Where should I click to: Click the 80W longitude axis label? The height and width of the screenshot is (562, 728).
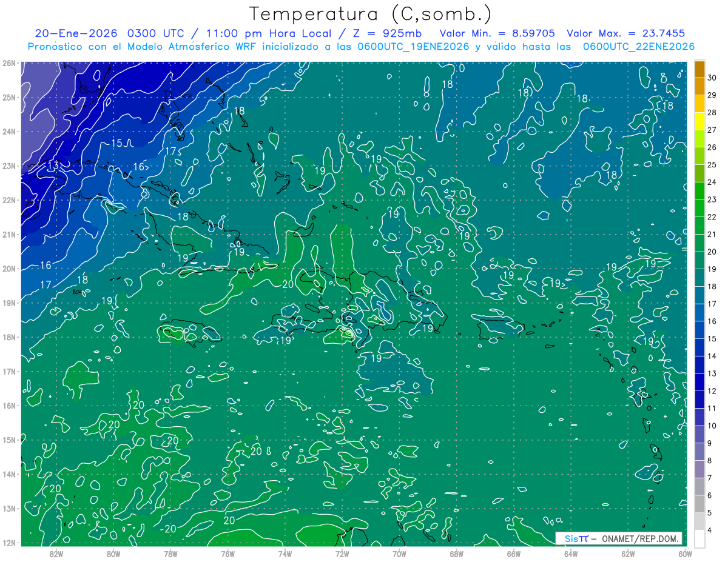[x=113, y=554]
